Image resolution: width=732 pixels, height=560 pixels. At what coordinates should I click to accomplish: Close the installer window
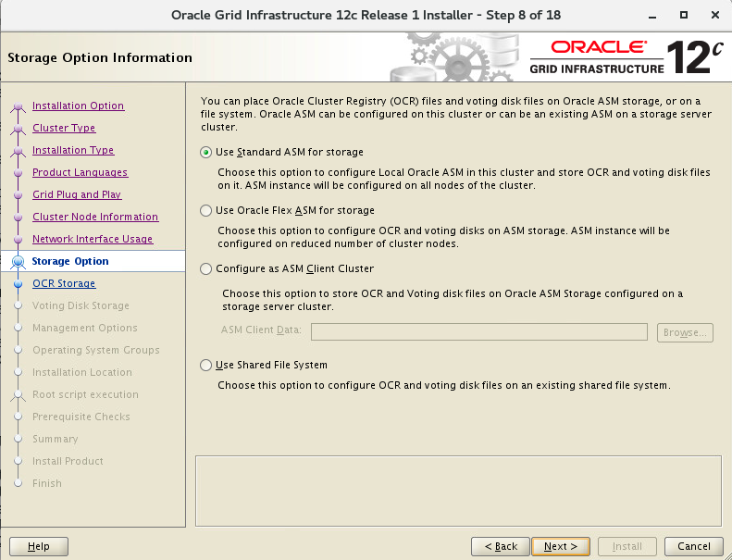point(715,16)
